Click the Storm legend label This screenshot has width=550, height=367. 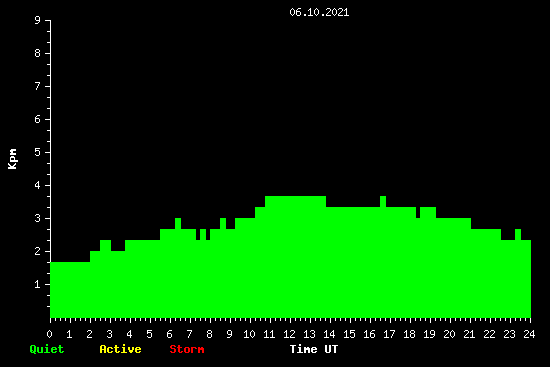(187, 349)
